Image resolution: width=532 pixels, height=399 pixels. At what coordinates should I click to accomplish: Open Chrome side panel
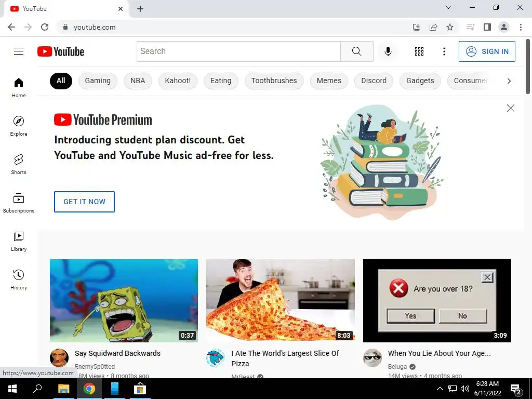pos(487,27)
